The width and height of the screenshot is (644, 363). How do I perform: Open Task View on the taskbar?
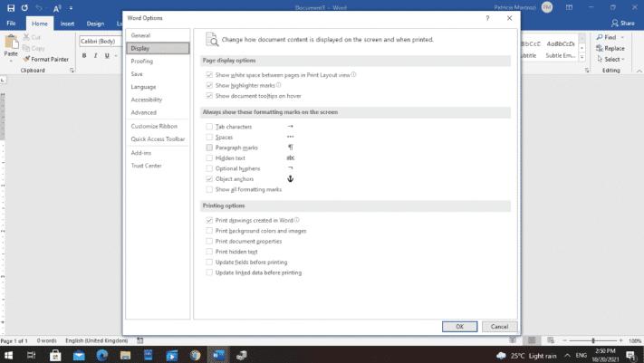31,355
